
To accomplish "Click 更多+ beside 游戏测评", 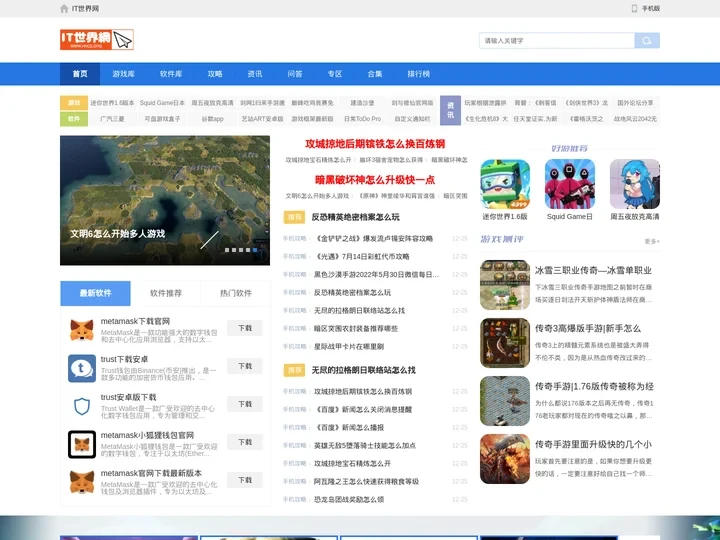I will pos(652,241).
